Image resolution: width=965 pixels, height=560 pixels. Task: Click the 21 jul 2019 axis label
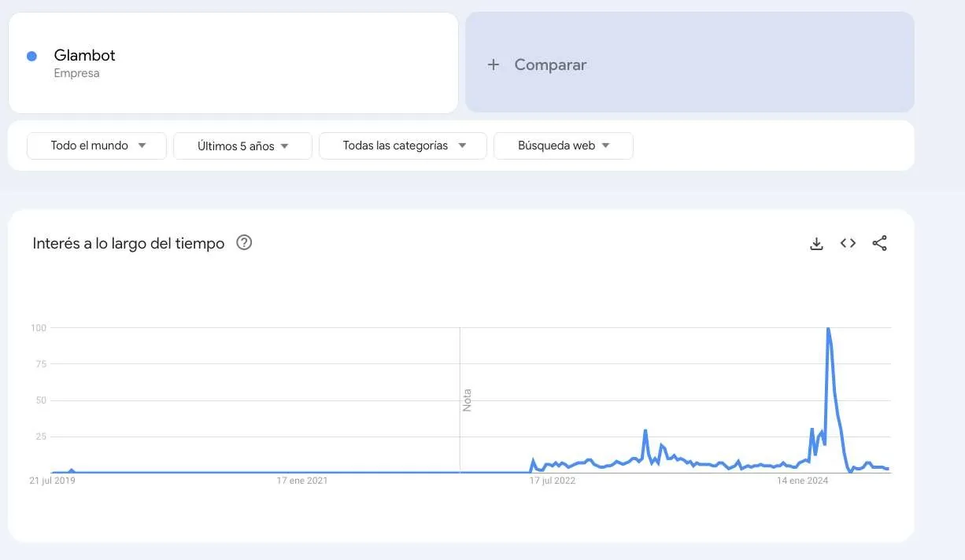click(52, 481)
